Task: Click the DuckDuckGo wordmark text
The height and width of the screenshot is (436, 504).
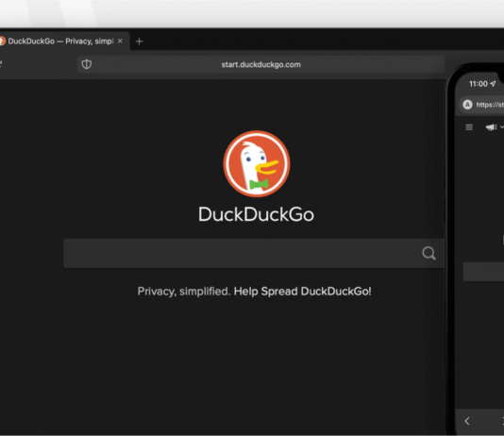Action: click(256, 214)
